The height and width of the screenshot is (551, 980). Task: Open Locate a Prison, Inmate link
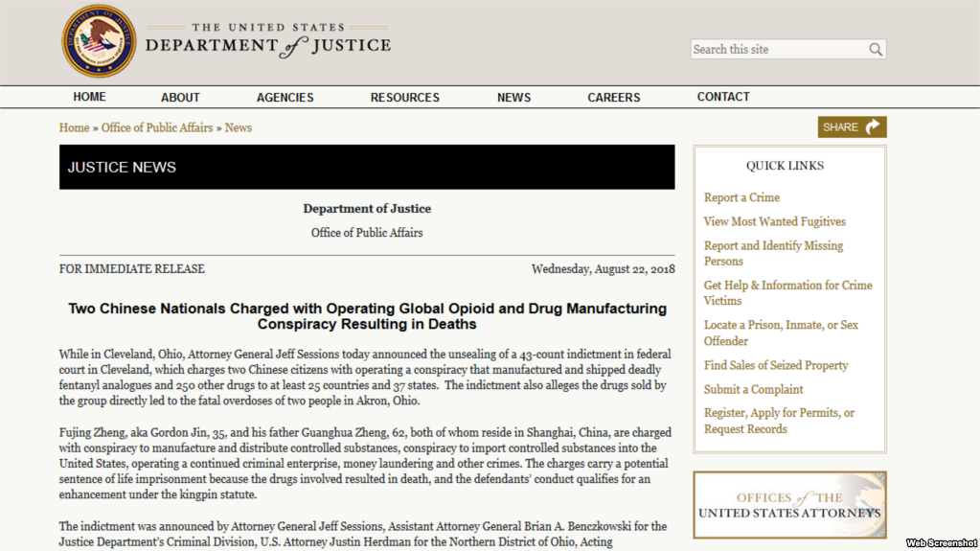[x=782, y=333]
